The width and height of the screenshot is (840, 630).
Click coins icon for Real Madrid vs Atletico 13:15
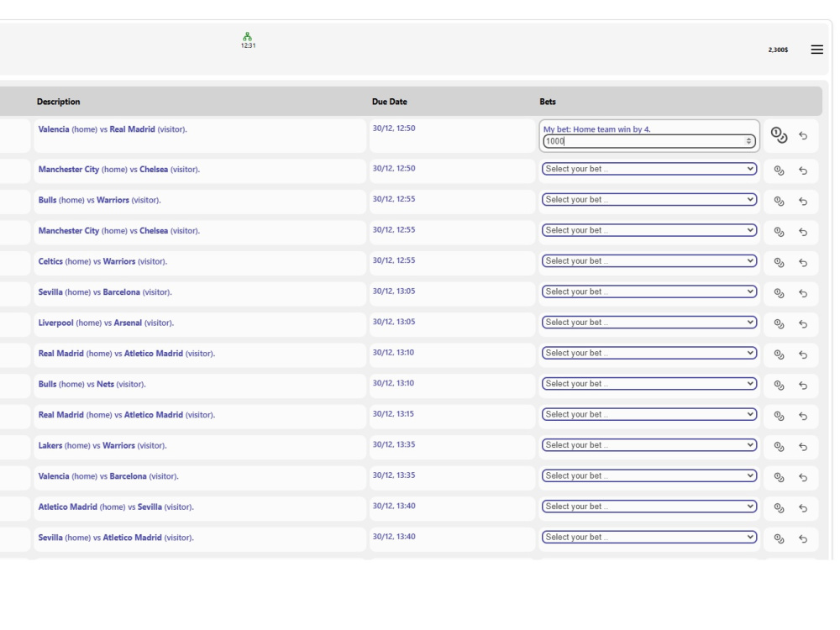(779, 416)
